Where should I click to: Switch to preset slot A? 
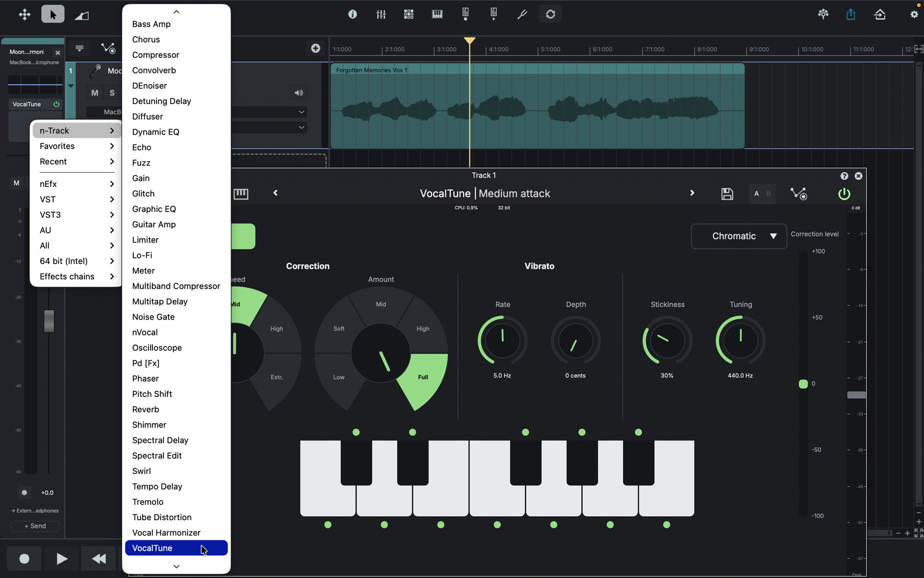point(757,194)
